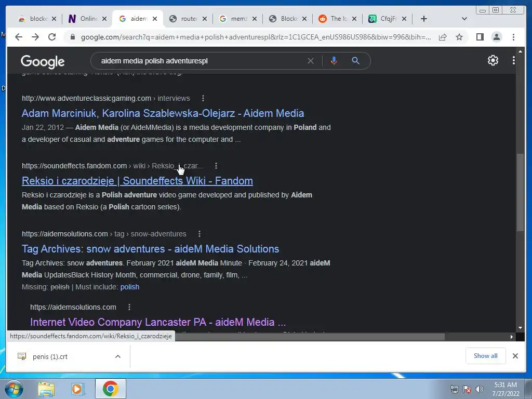Share this page using the share icon
Screen dimensions: 532x399
click(x=443, y=37)
